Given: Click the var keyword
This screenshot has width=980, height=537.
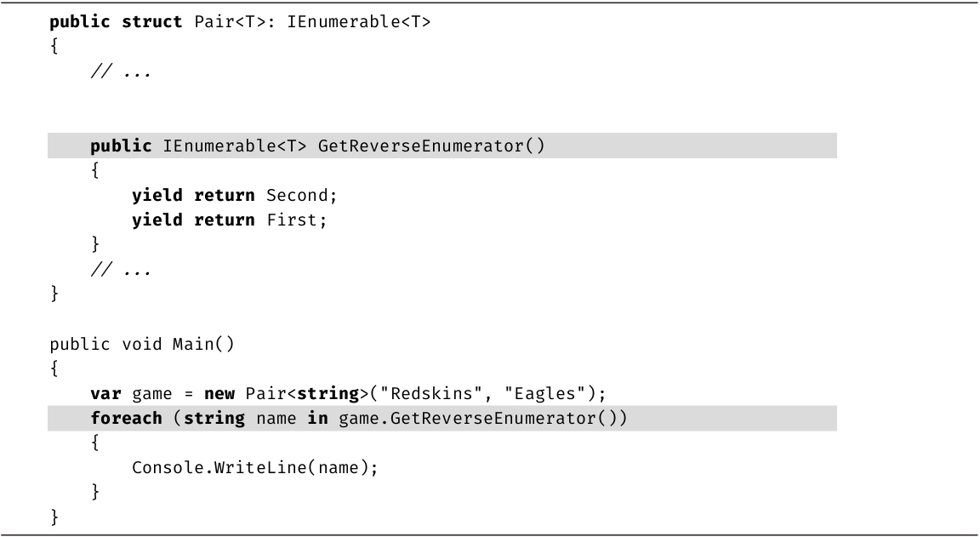Looking at the screenshot, I should (106, 394).
